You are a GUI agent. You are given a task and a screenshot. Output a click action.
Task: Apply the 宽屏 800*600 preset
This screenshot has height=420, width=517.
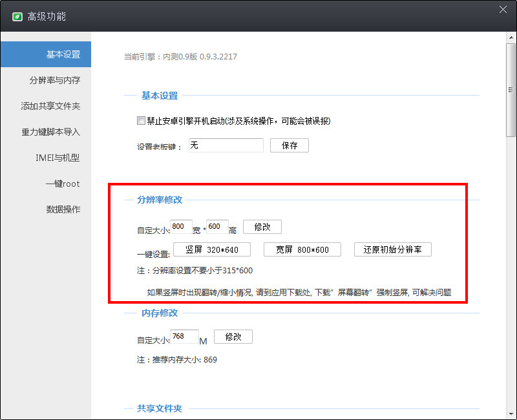(302, 249)
